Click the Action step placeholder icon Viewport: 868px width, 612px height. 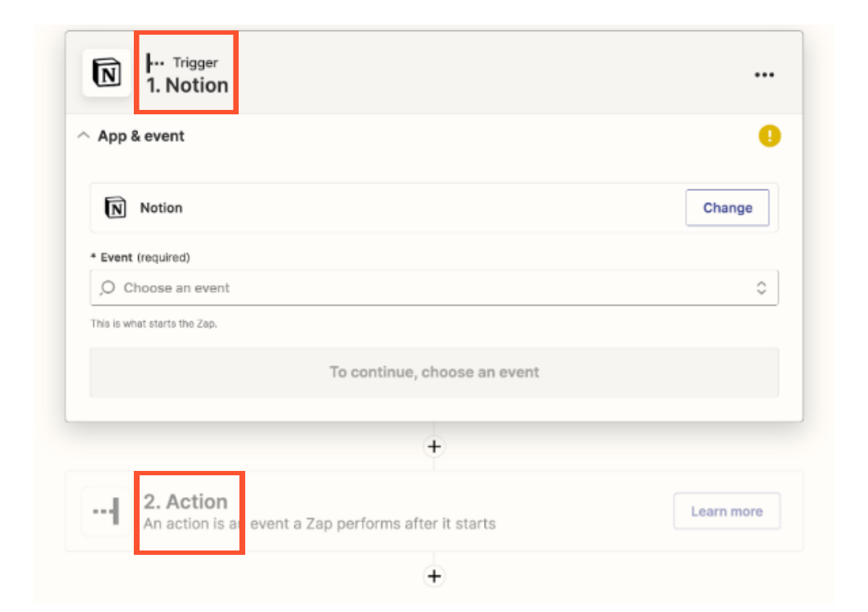[106, 511]
